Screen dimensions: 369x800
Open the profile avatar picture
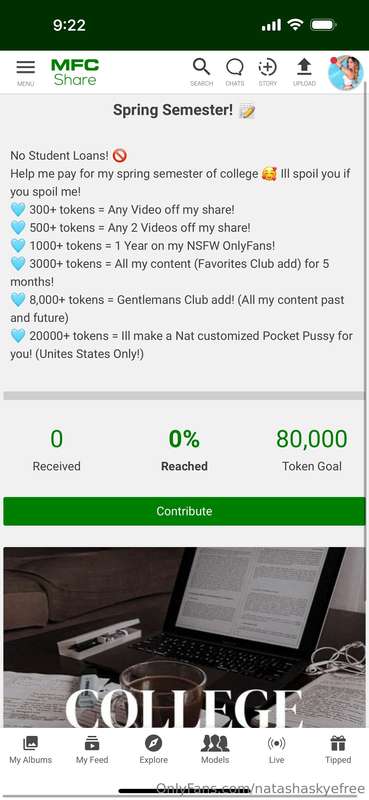tap(346, 72)
